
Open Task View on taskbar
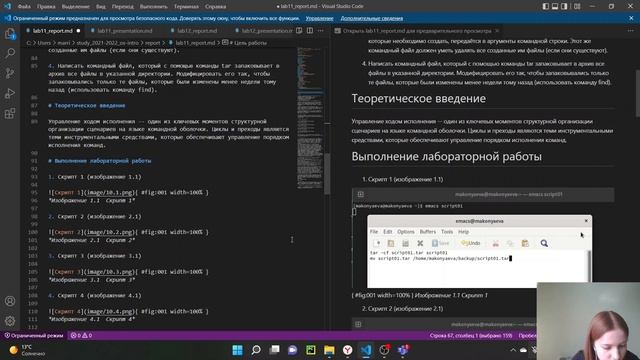[x=275, y=350]
